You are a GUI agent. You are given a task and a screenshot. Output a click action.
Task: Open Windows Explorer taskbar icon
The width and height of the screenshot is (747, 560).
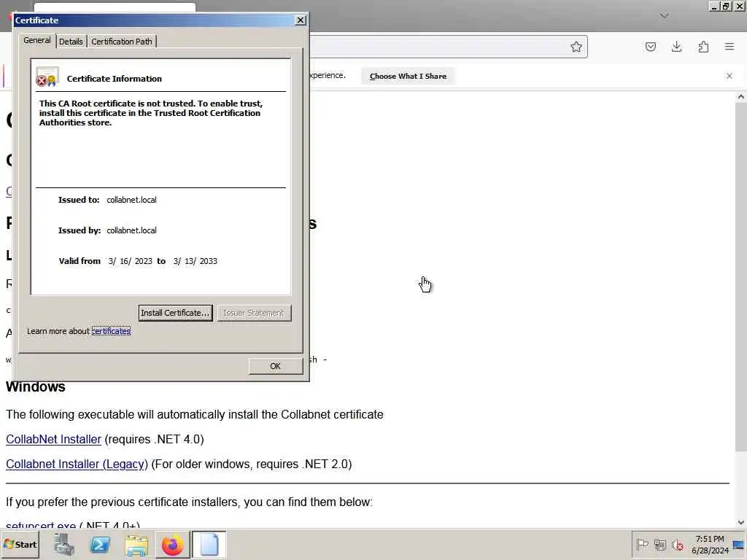pos(136,544)
